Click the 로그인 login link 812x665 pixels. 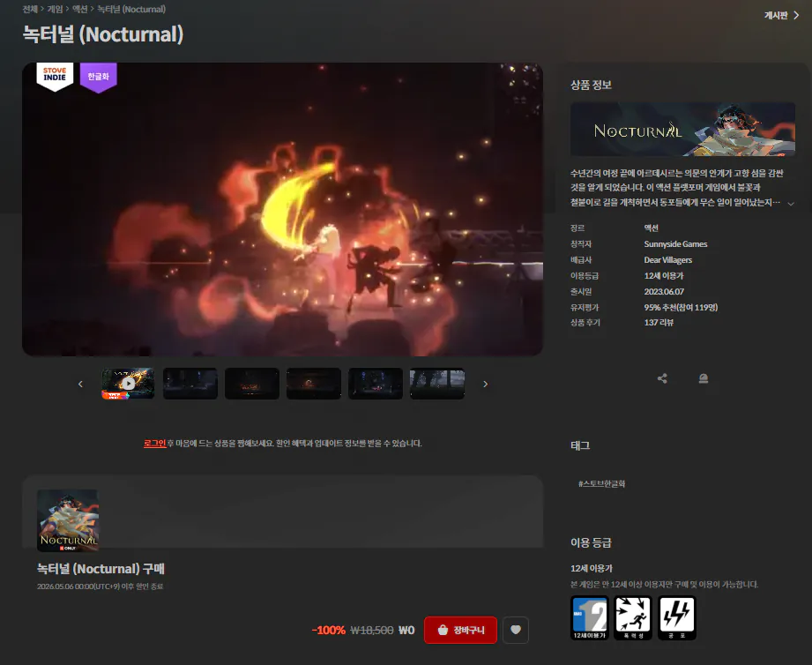[154, 444]
